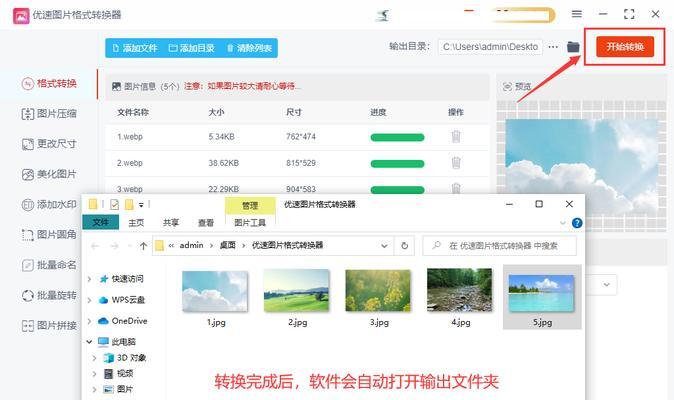This screenshot has width=674, height=400.
Task: Click the progress bar of 2.webp
Action: click(397, 164)
